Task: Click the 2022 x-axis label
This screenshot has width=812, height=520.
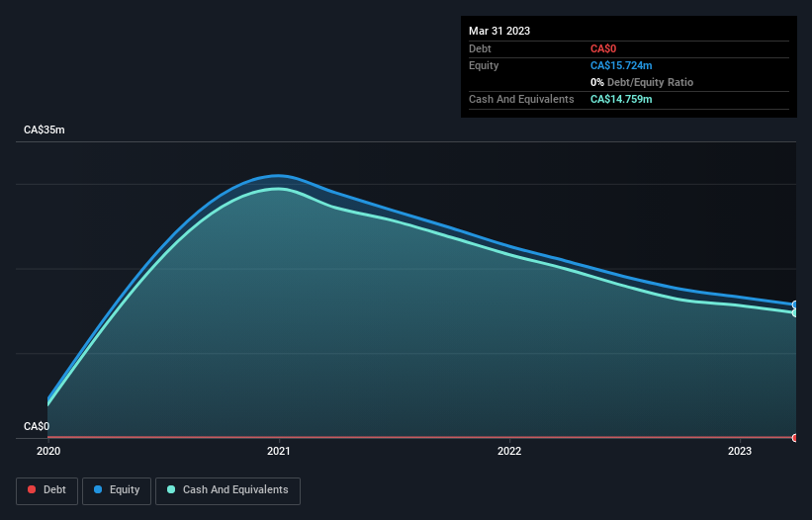Action: pos(509,451)
